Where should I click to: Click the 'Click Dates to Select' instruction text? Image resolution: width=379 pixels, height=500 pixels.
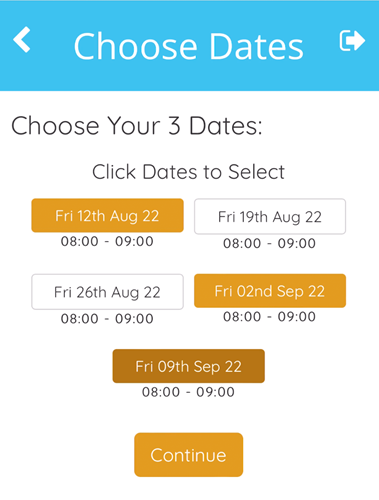pos(189,172)
